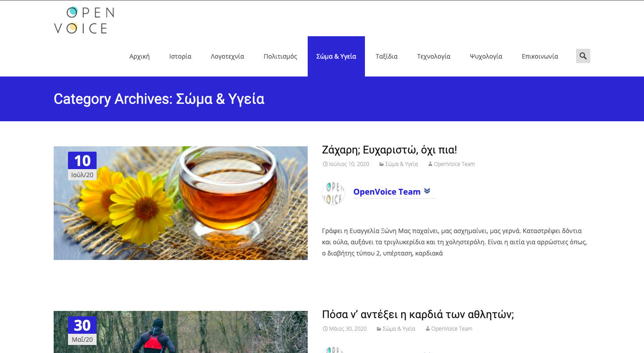The height and width of the screenshot is (353, 644).
Task: Go to the Ψυχολογία category
Action: pos(486,56)
